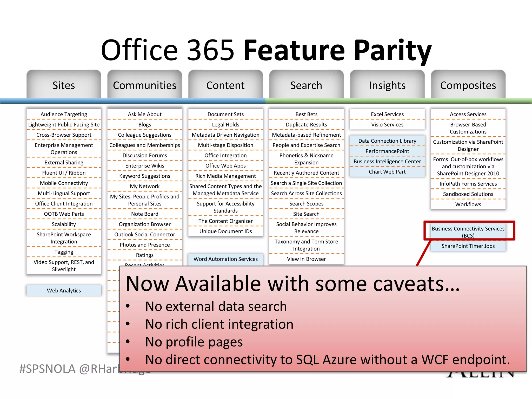Select Office Web Apps item

point(225,166)
